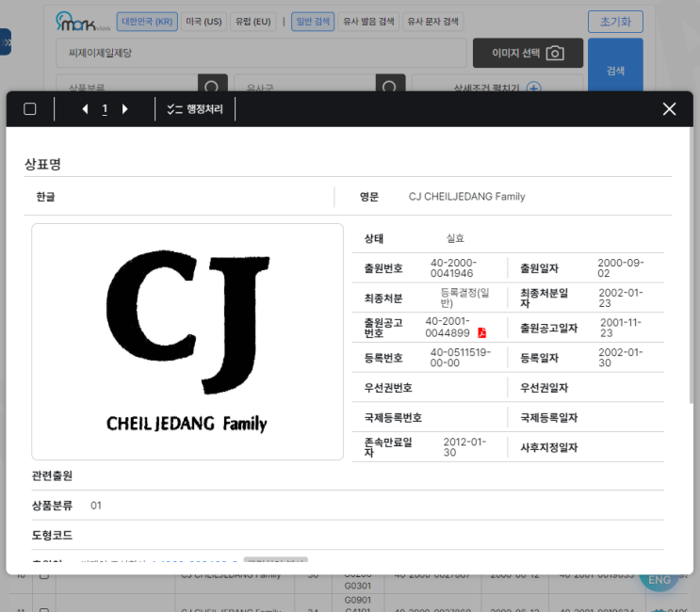Open 행정처리 administrative processing
Viewport: 700px width, 612px height.
pos(195,109)
